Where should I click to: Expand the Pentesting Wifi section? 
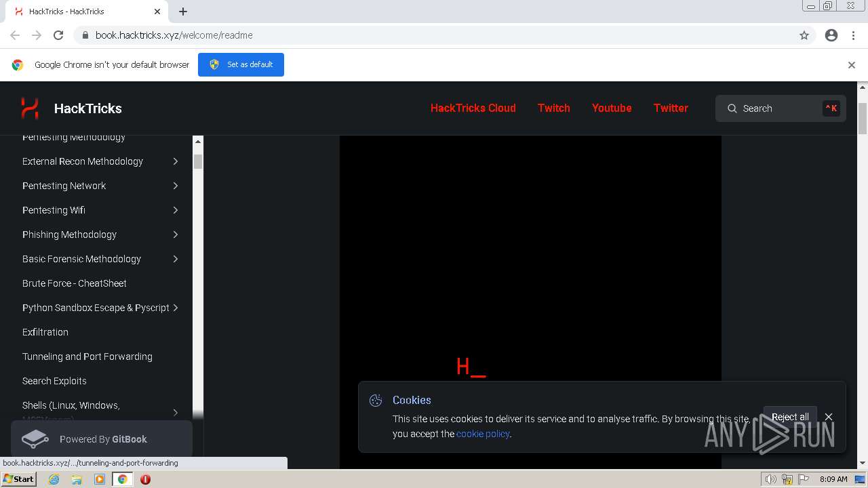pyautogui.click(x=175, y=210)
